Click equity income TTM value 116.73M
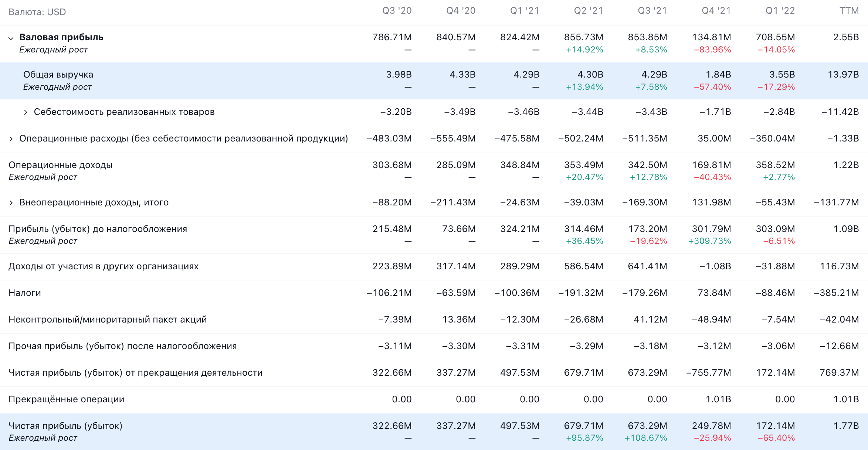The width and height of the screenshot is (868, 450). [840, 266]
